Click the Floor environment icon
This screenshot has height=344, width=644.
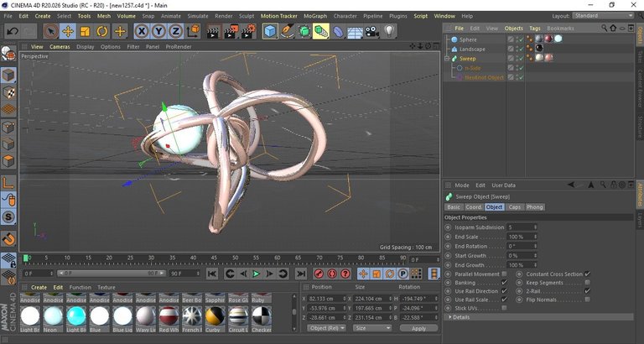356,32
